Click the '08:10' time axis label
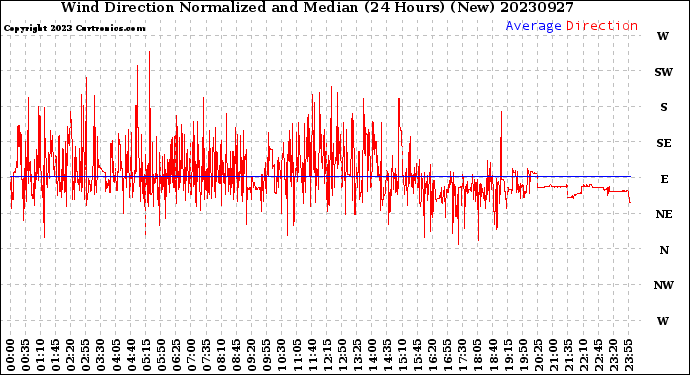Image resolution: width=690 pixels, height=375 pixels. pyautogui.click(x=221, y=355)
